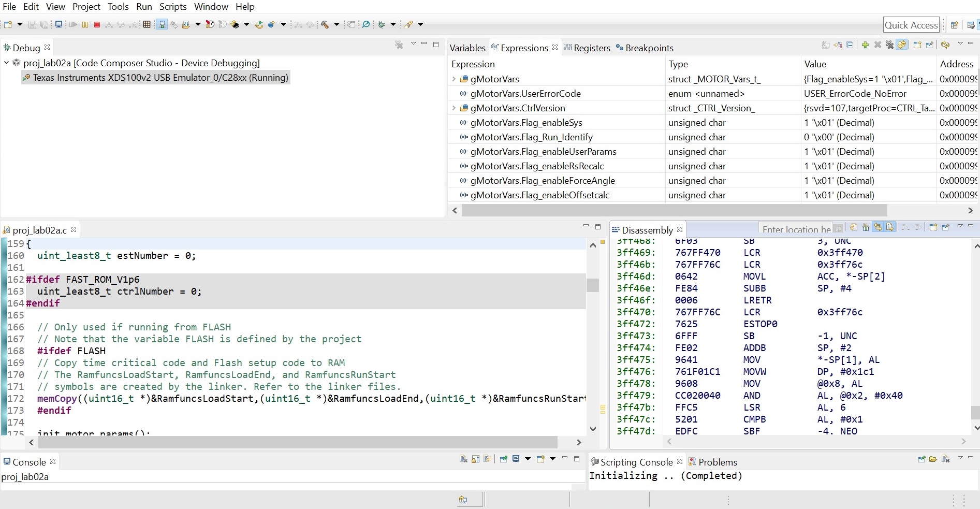
Task: Click Open Perspective icon beside Quick Access
Action: coord(954,25)
